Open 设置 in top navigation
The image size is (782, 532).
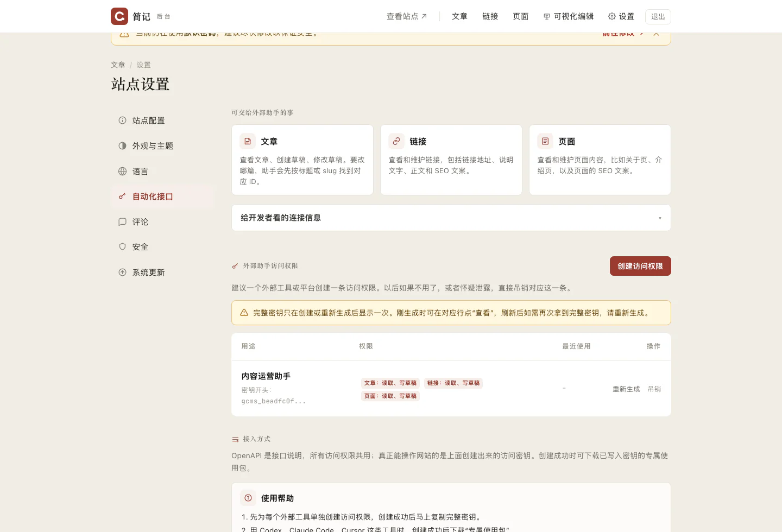pyautogui.click(x=621, y=16)
